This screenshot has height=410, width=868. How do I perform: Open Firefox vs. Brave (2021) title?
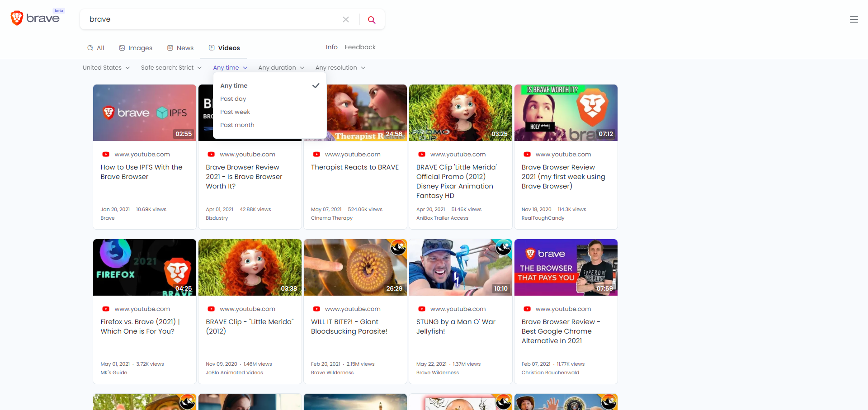coord(140,326)
